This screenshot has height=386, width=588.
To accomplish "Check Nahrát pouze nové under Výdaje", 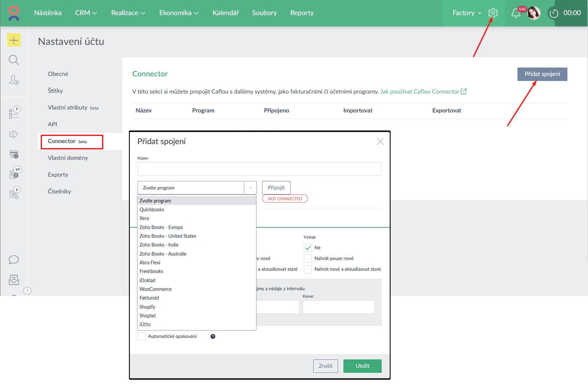I will coord(308,258).
